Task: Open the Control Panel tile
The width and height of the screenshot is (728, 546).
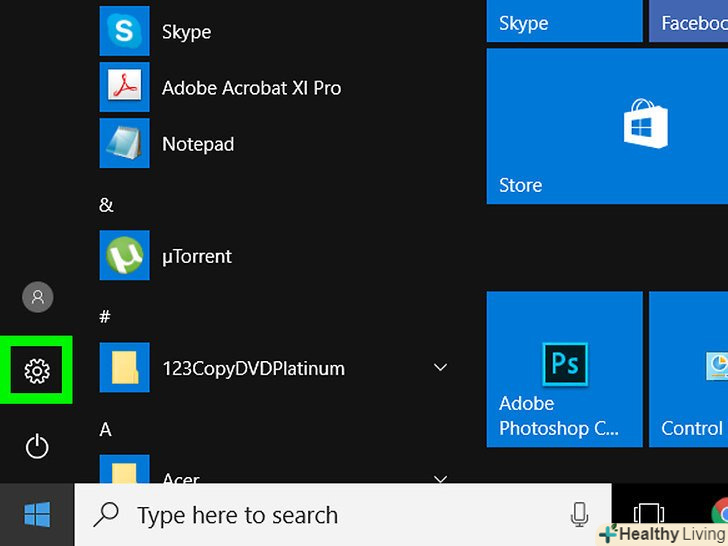Action: pos(690,368)
